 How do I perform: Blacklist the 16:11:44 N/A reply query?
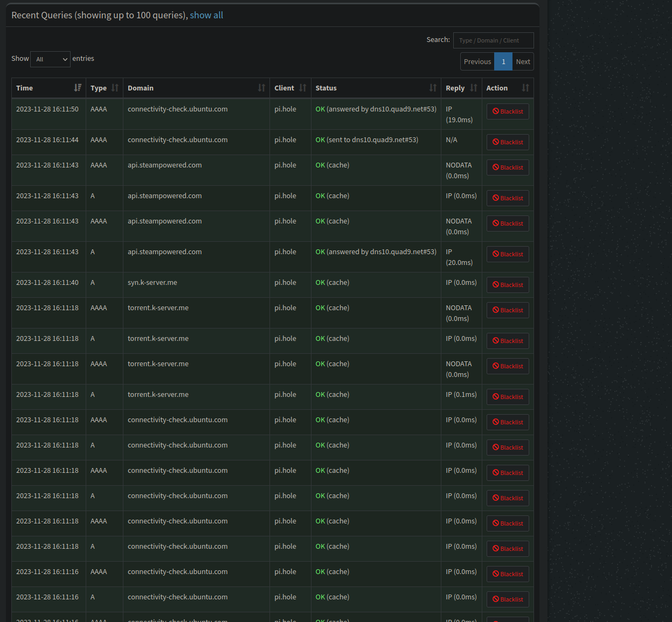tap(508, 142)
